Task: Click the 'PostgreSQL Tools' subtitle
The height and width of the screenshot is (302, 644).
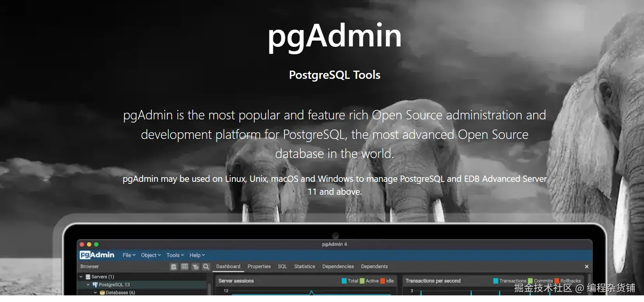Action: click(x=335, y=75)
